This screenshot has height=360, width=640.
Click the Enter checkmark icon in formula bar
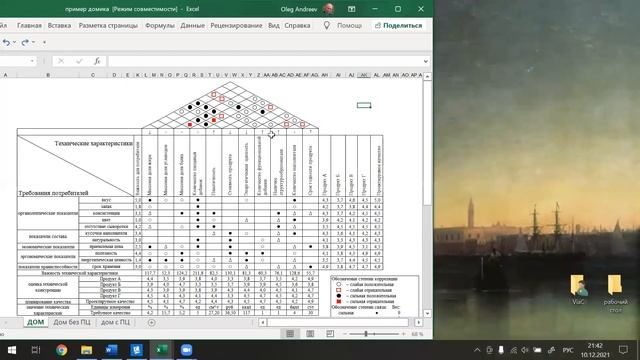pyautogui.click(x=79, y=61)
